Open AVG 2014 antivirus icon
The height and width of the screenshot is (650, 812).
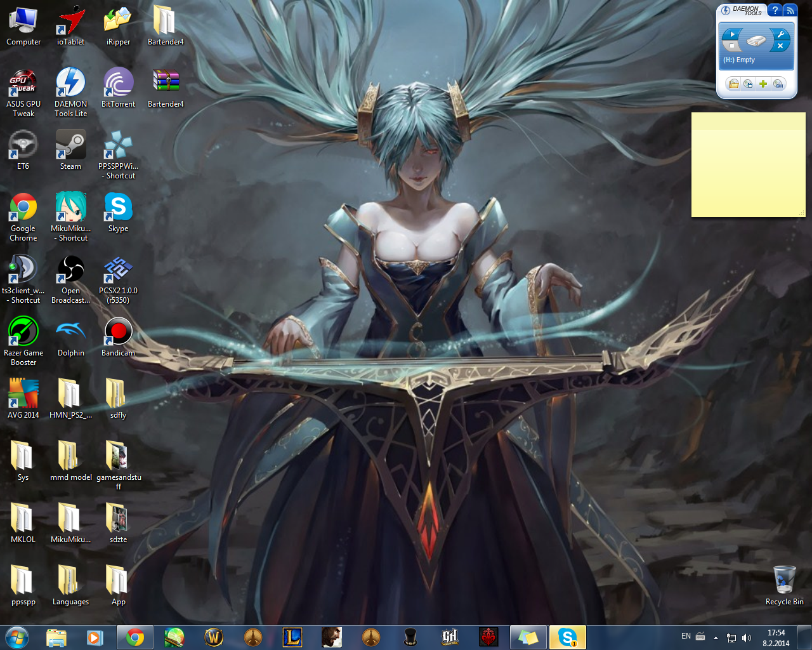23,399
